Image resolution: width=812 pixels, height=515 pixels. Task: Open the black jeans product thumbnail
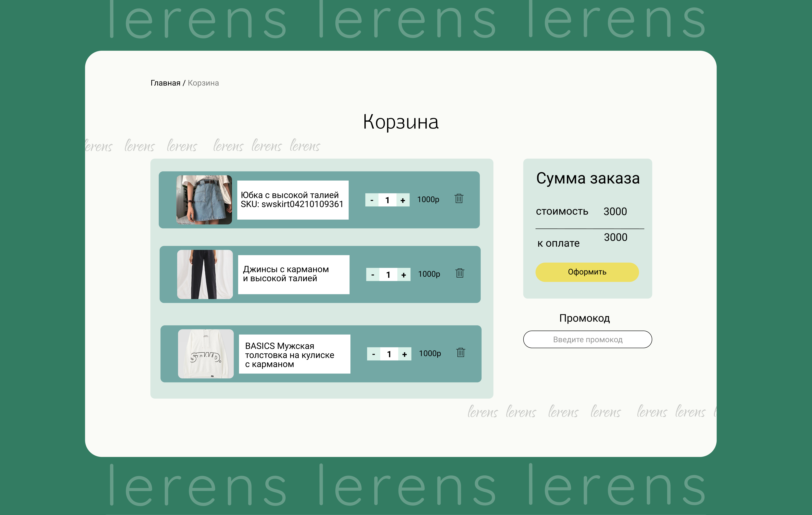[x=205, y=274]
